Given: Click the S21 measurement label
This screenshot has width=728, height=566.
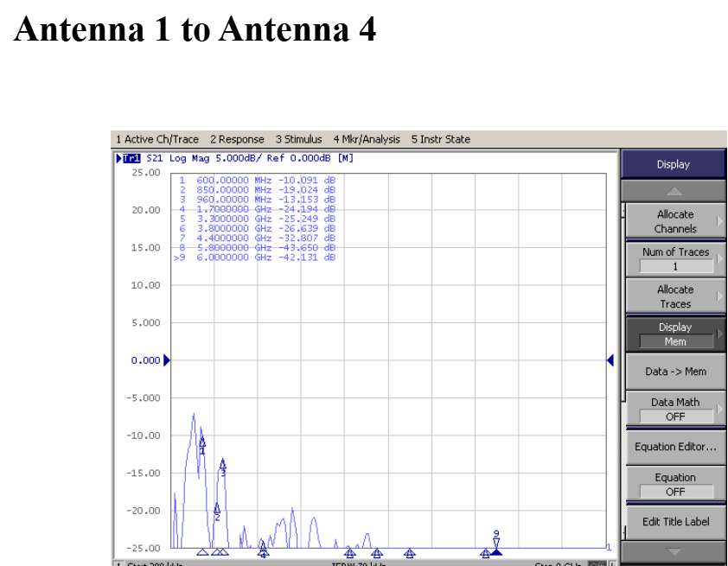Looking at the screenshot, I should pyautogui.click(x=155, y=158).
